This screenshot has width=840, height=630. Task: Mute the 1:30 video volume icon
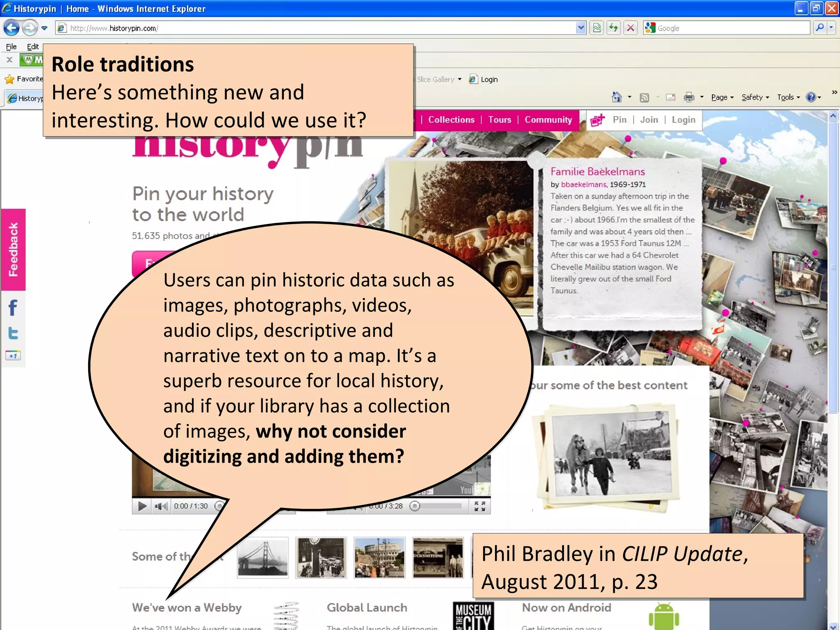click(160, 506)
